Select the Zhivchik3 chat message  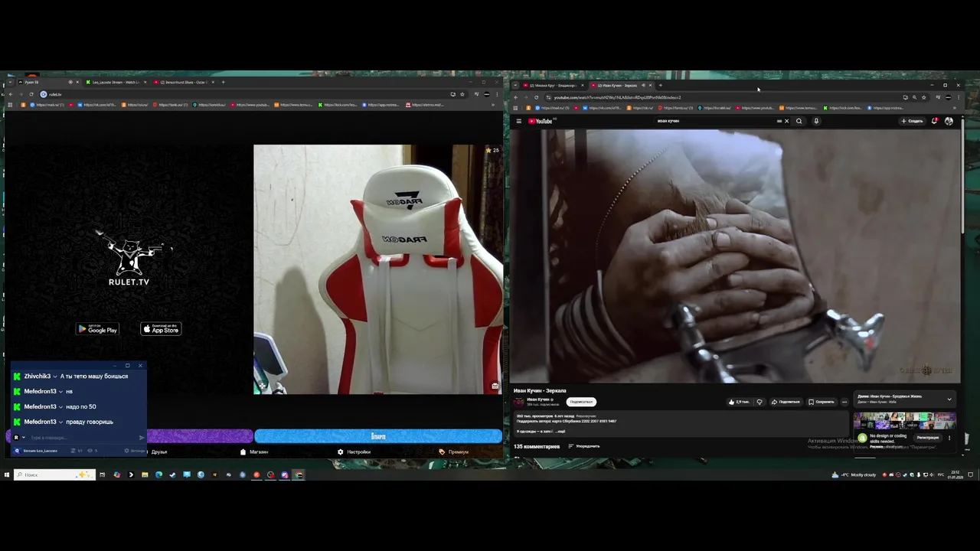point(77,377)
